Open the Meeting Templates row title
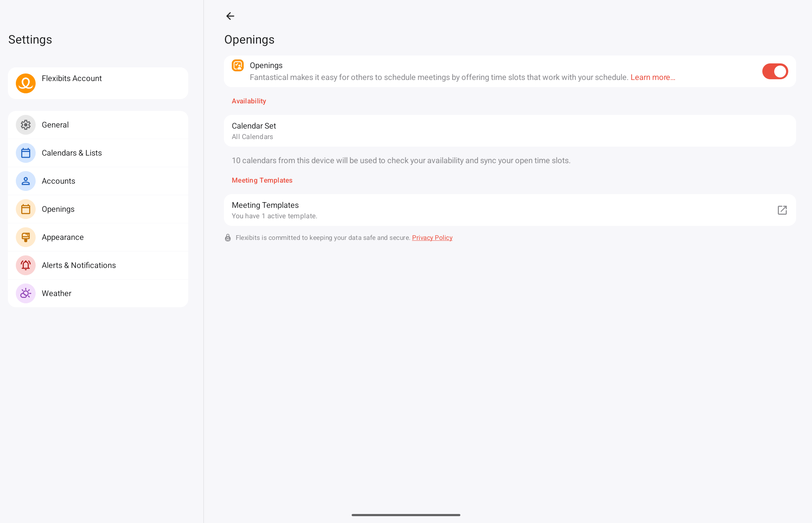Screen dimensions: 812x523 (x=265, y=205)
